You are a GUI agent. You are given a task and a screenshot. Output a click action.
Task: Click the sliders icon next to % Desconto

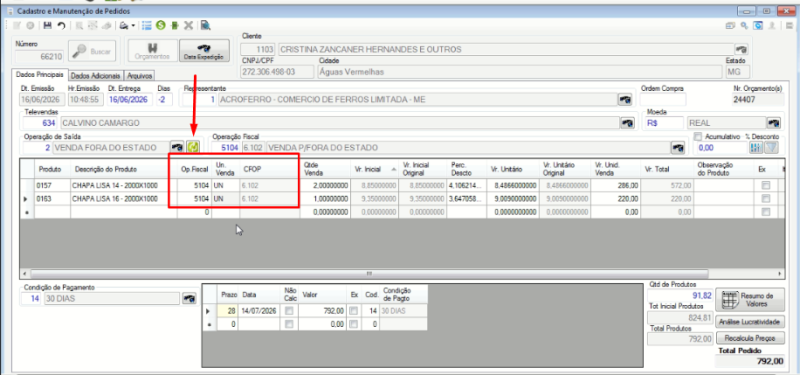point(756,147)
